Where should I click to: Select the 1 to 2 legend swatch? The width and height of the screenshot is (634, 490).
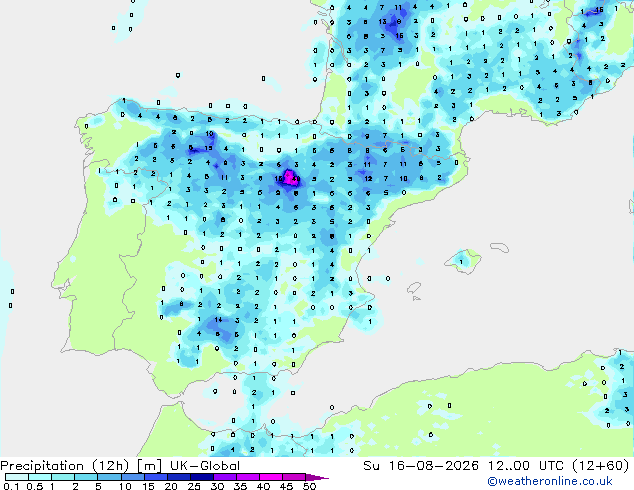click(63, 477)
